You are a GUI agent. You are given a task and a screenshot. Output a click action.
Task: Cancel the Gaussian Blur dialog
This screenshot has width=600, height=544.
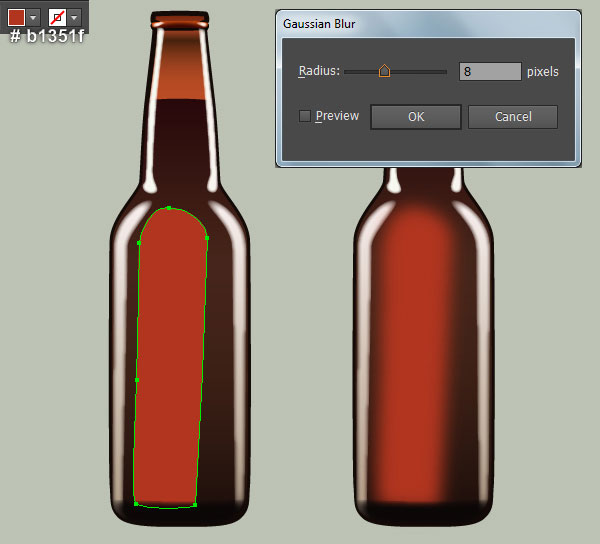coord(513,117)
